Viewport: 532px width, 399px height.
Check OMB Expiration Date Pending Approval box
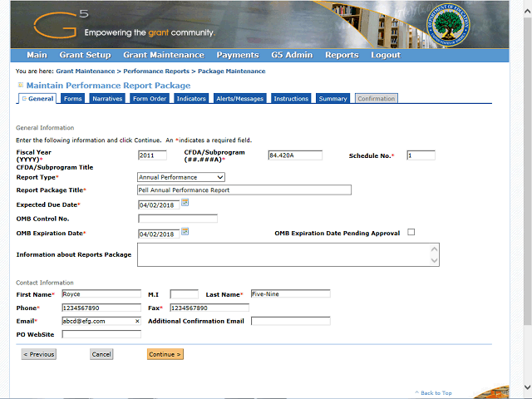(411, 232)
